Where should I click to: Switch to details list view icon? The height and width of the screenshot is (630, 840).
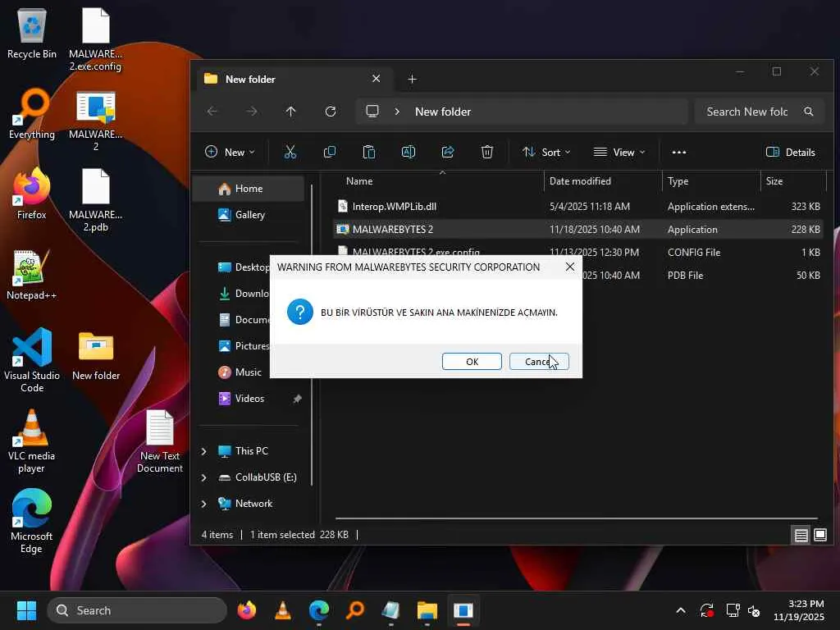tap(801, 535)
